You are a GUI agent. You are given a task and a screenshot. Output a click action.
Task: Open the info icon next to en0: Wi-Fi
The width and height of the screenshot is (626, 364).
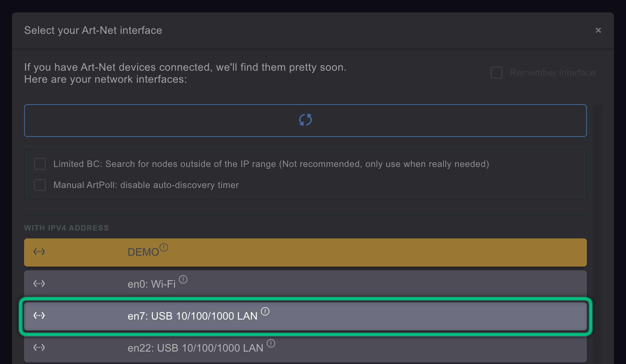(x=183, y=279)
